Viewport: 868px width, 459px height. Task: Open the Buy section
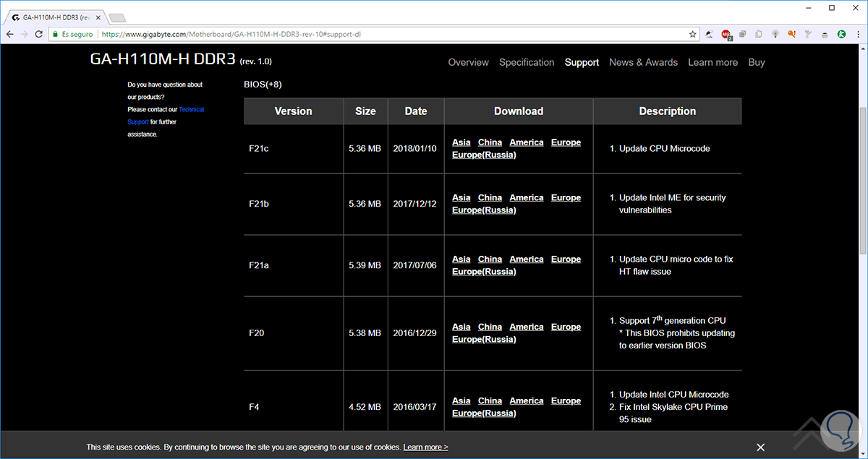757,62
